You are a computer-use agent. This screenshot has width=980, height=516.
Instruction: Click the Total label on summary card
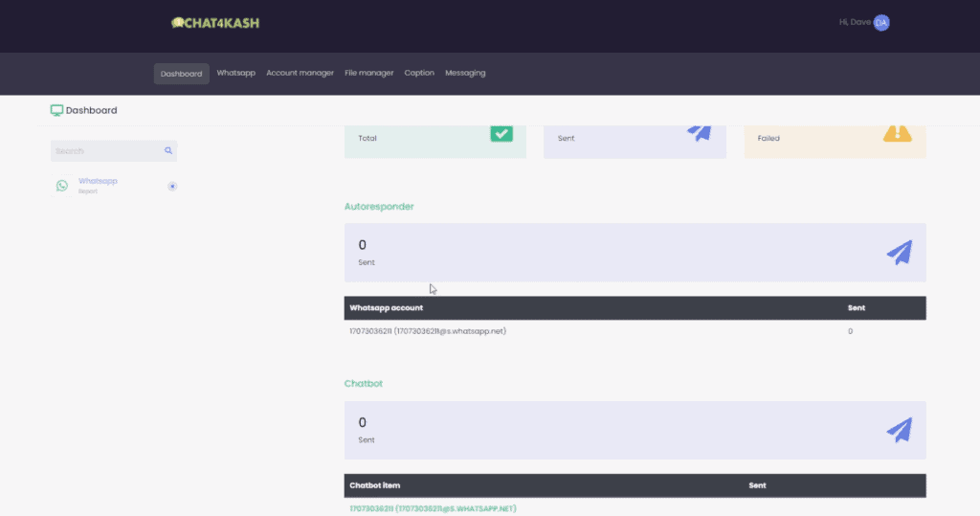point(367,138)
